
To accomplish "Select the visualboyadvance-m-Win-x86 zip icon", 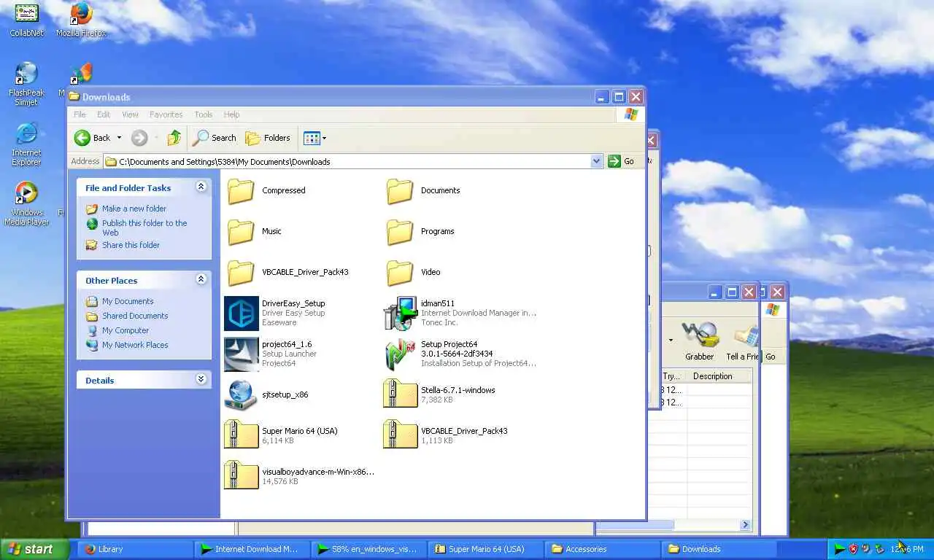I will coord(241,476).
